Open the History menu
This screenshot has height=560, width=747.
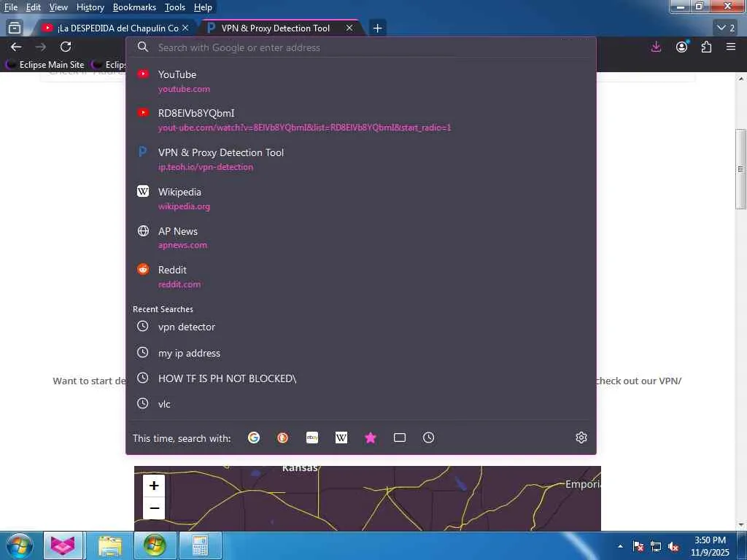click(x=90, y=7)
